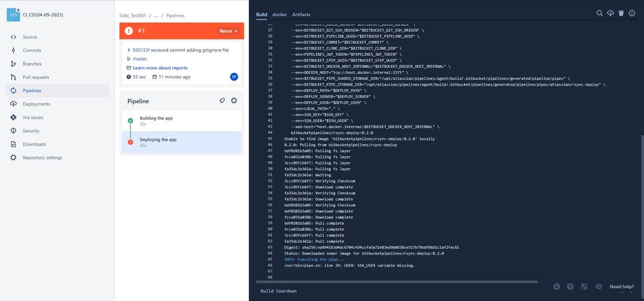Click the 'SSH_USER variable missing' error line
The height and width of the screenshot is (301, 644).
pos(350,266)
